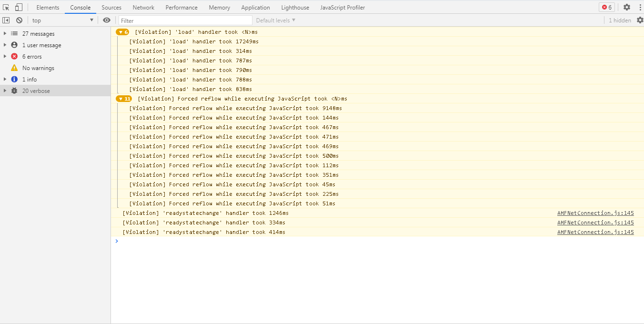Select the No warnings sidebar row

coord(55,68)
